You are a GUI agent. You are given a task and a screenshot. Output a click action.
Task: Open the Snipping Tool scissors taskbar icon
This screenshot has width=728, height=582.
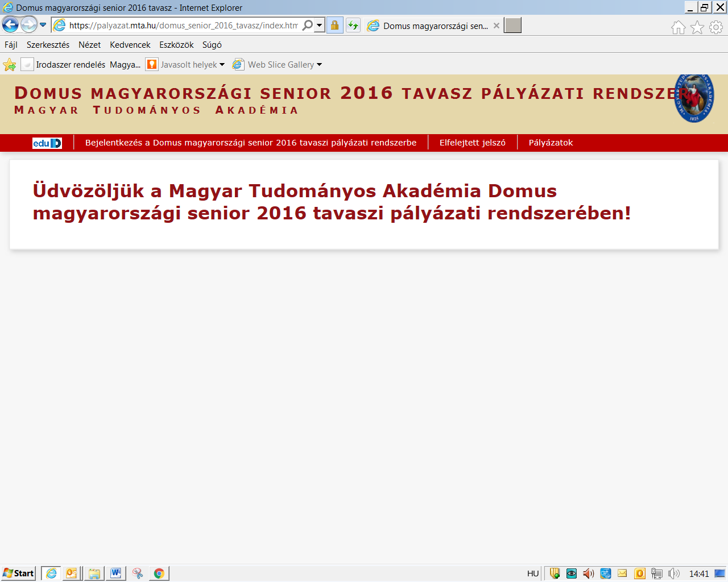pyautogui.click(x=138, y=573)
